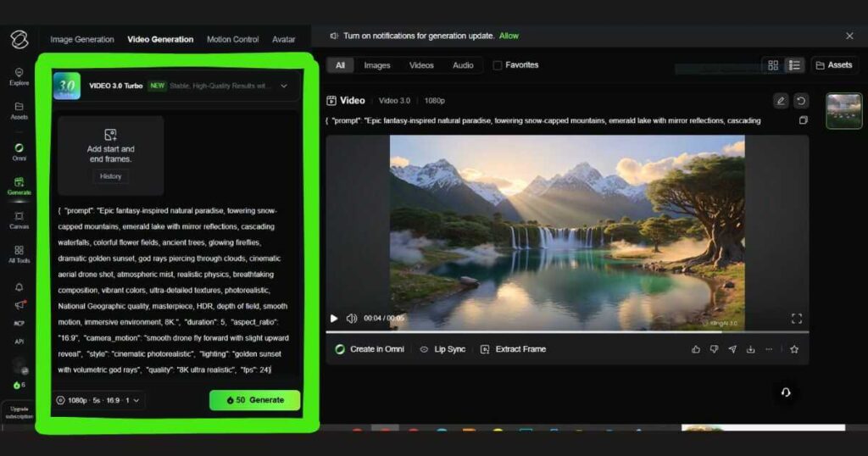Enable the Favorites checkbox
The width and height of the screenshot is (868, 456).
(x=498, y=65)
